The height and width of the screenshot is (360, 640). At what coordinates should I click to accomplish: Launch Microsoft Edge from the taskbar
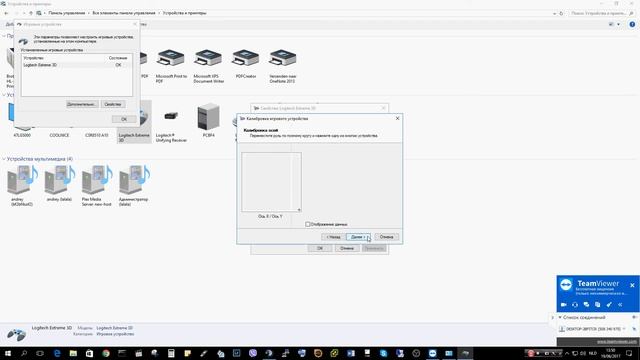pos(57,353)
